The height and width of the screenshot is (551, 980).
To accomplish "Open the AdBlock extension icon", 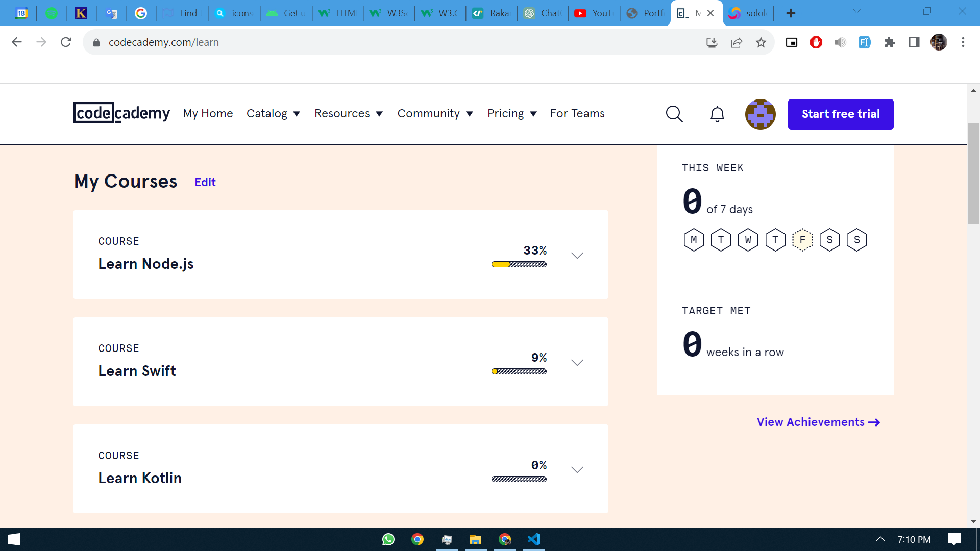I will [x=816, y=42].
